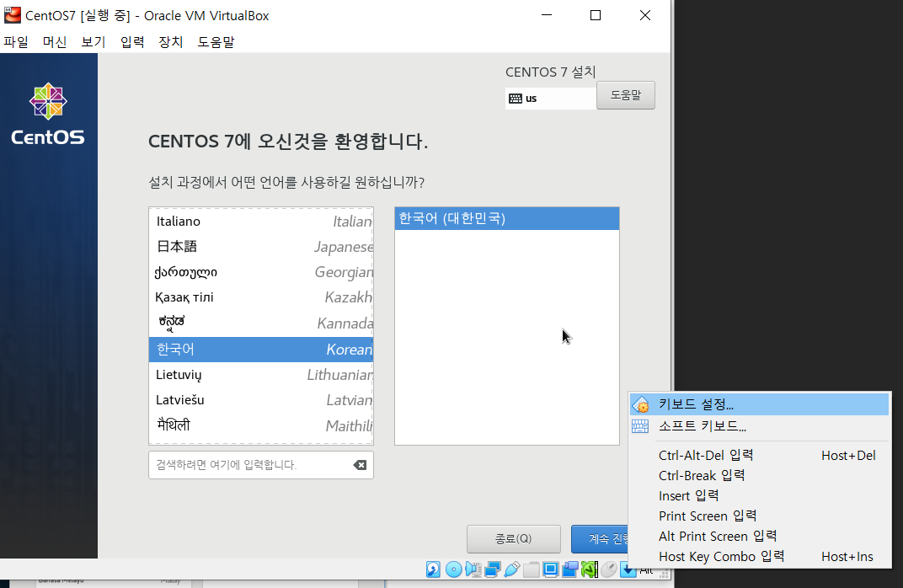This screenshot has width=903, height=588.
Task: Select 日本語 Japanese in the language list
Action: [x=261, y=247]
